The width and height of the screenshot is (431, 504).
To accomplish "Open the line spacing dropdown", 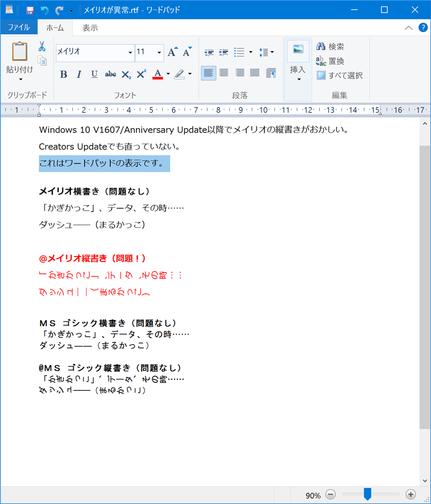I will point(267,52).
